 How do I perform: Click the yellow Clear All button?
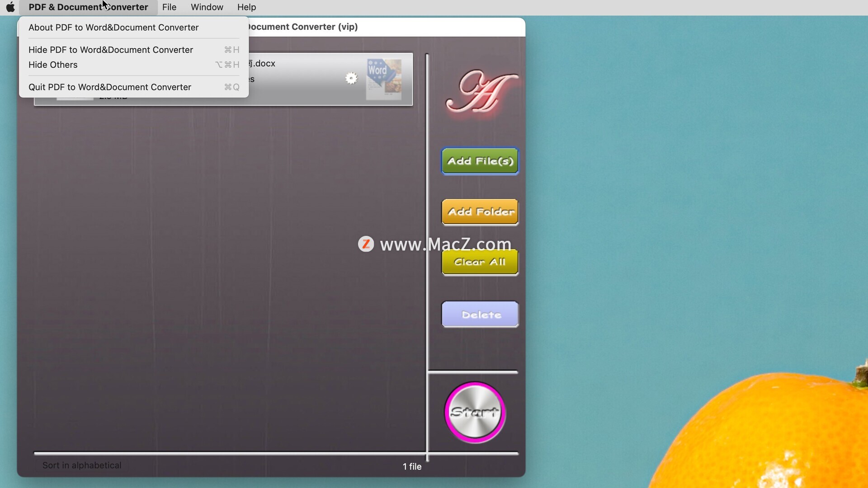[480, 262]
